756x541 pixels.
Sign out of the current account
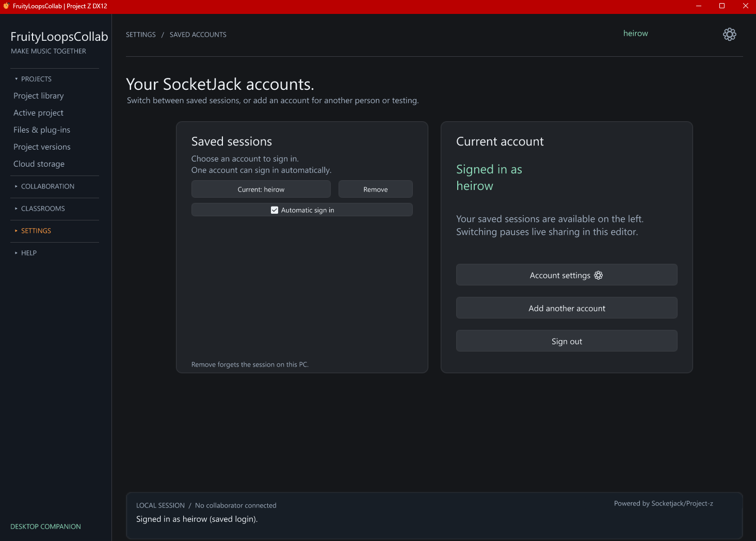[567, 341]
